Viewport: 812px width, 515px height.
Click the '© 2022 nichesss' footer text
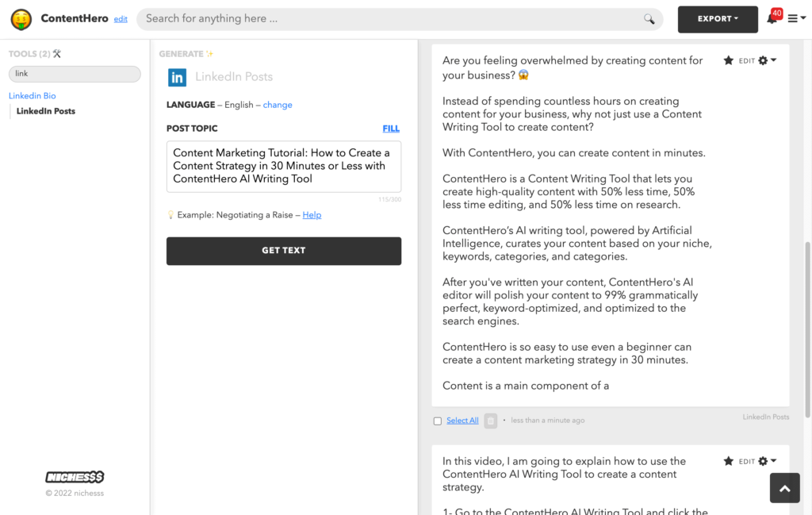click(x=75, y=494)
